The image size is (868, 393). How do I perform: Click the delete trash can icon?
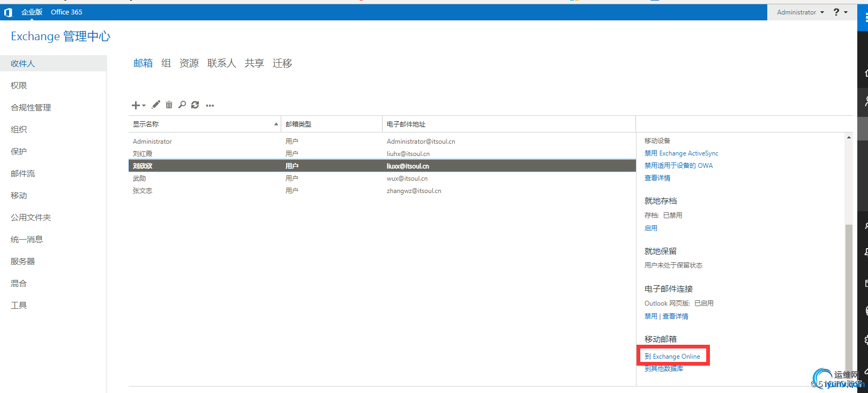[169, 105]
